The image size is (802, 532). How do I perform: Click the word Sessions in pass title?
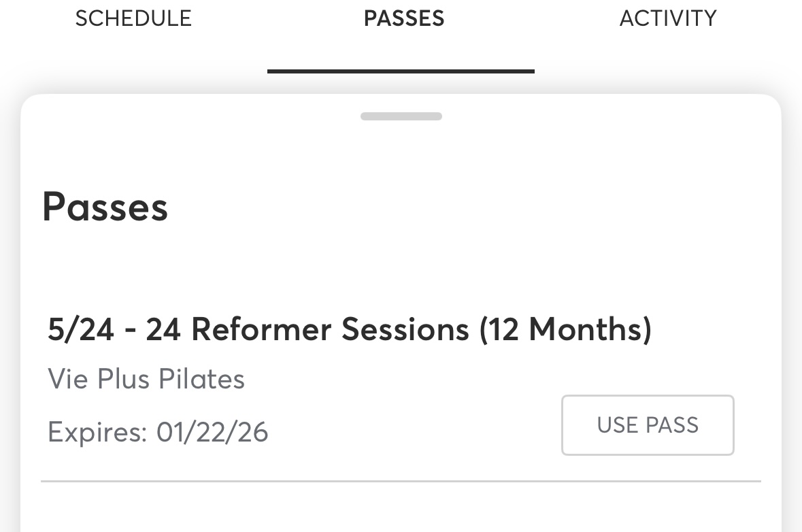(405, 330)
